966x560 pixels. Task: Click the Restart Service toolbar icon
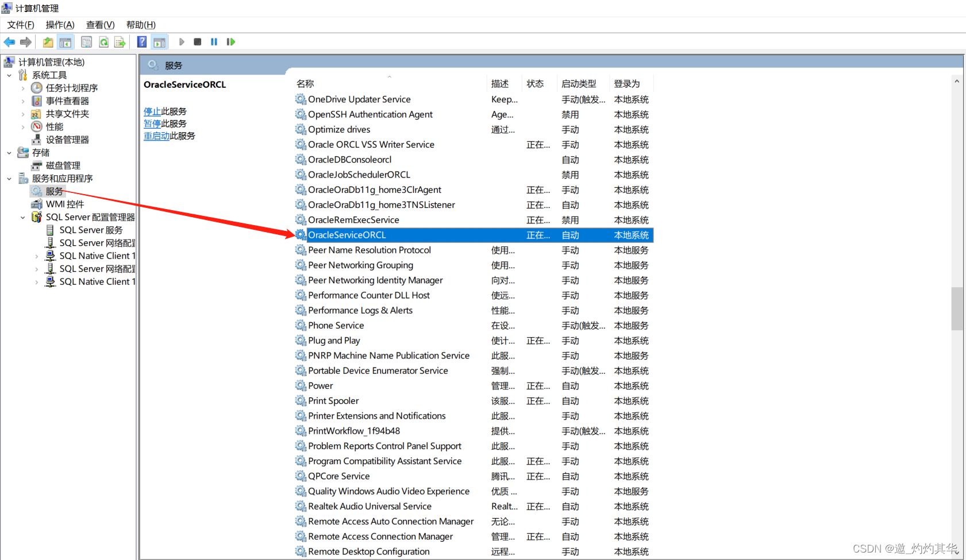pyautogui.click(x=231, y=42)
